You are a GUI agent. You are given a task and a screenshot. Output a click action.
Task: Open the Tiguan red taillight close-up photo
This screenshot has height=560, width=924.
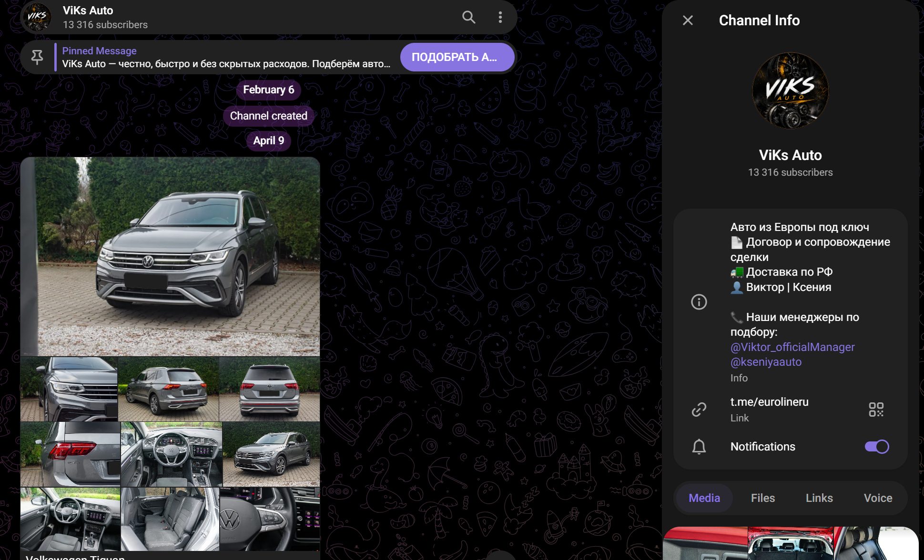tap(70, 454)
